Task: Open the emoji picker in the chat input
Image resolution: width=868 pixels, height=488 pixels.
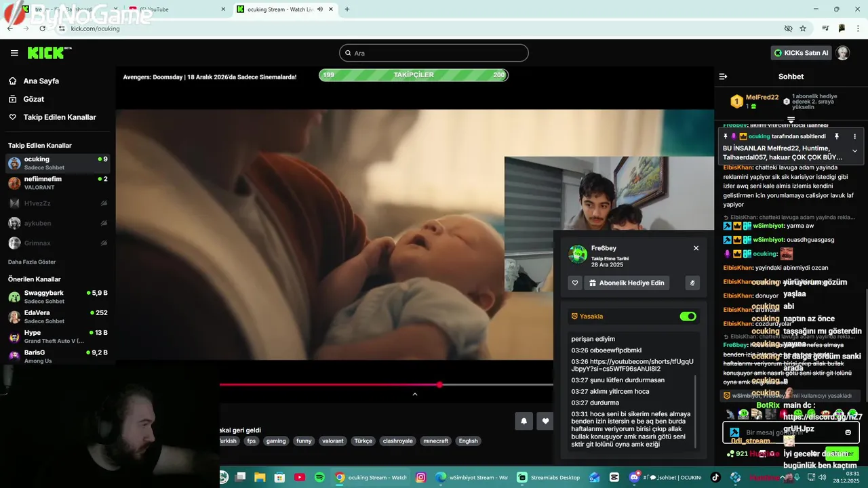Action: pos(848,432)
